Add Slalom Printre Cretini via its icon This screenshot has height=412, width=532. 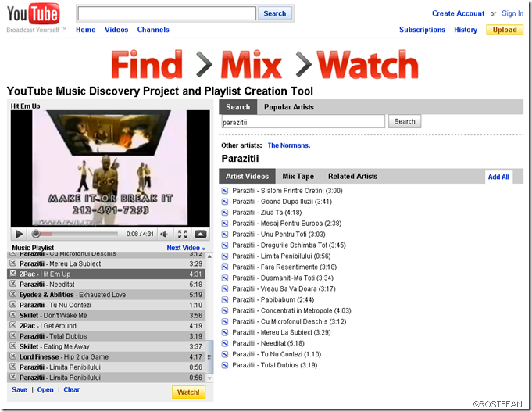coord(225,191)
